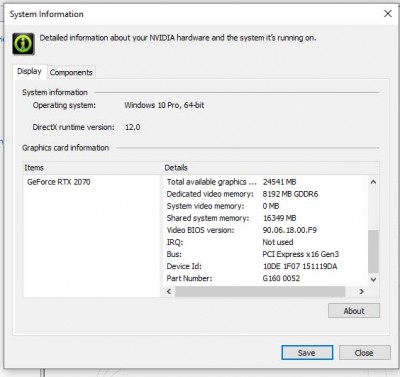
Task: Click the vertical scrollbar thumb in details
Action: click(373, 252)
